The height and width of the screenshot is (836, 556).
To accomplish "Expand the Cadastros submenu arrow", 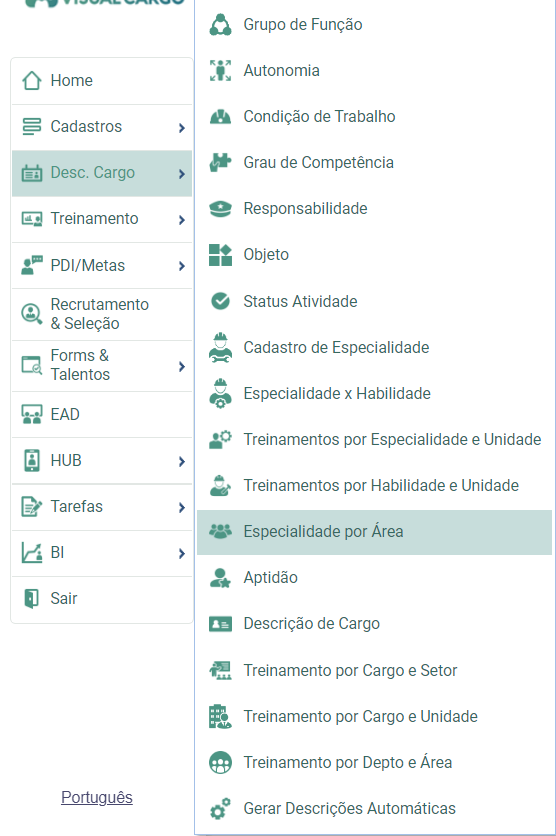I will [182, 127].
